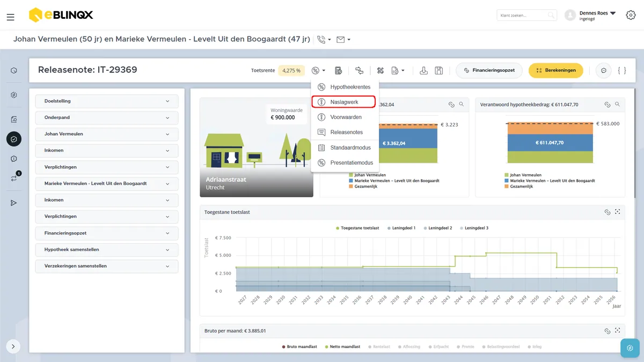Screen dimensions: 644x362
Task: Toggle Leningdeel 2 series in the legend
Action: point(438,228)
